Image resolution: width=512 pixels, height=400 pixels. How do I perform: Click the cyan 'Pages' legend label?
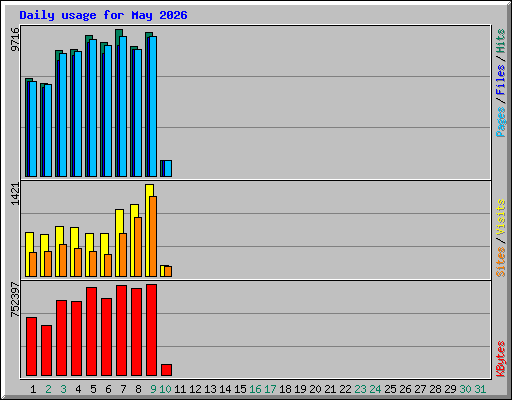point(501,122)
